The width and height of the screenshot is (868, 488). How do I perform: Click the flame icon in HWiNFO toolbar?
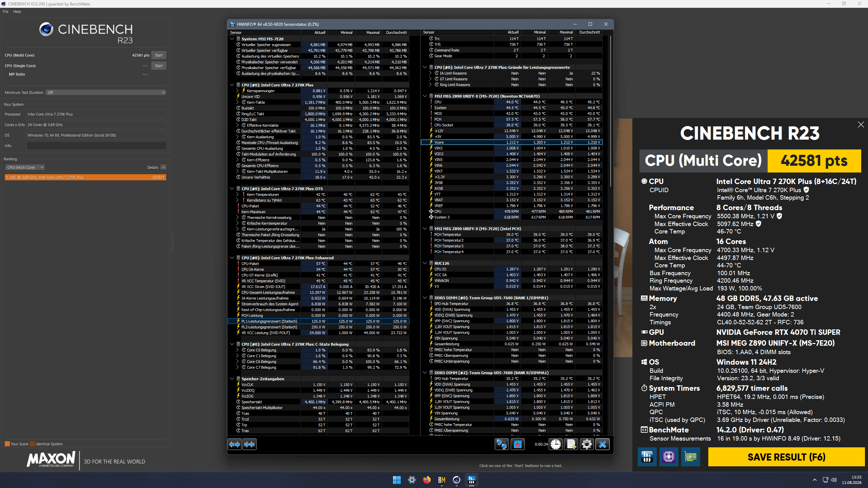[518, 444]
